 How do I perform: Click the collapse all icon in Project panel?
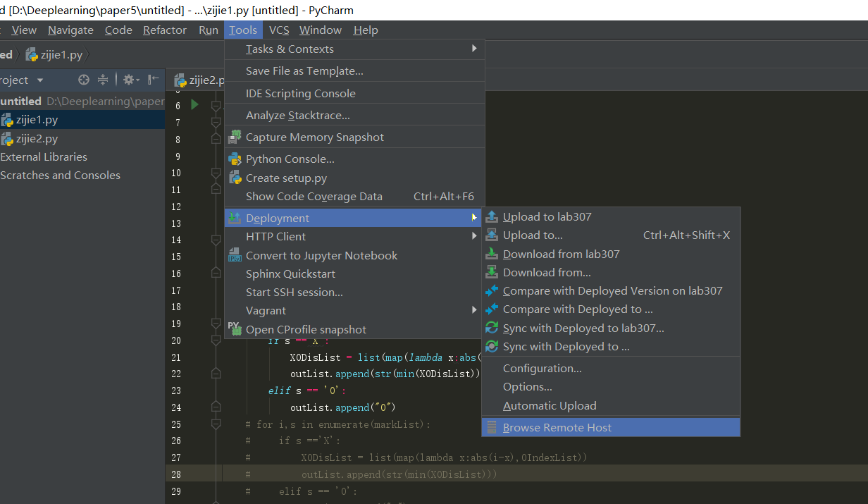tap(103, 80)
